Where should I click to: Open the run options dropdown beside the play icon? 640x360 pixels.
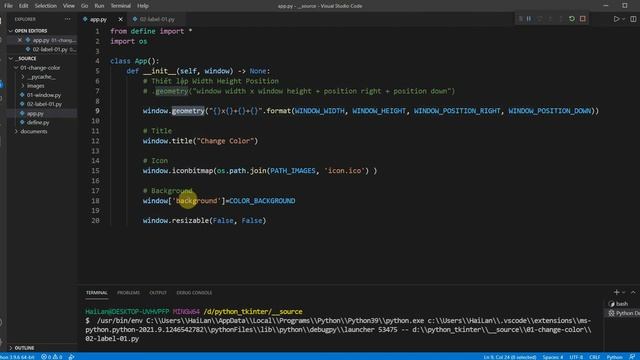(x=623, y=19)
